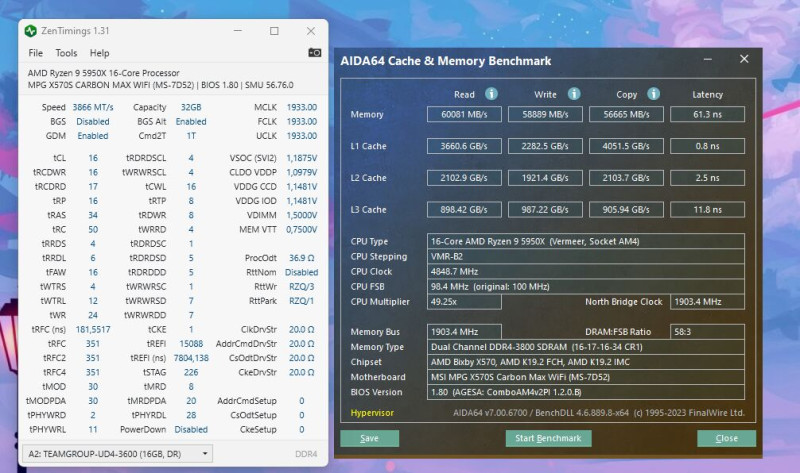Open the Help menu in ZenTimings
This screenshot has width=800, height=473.
[x=99, y=53]
